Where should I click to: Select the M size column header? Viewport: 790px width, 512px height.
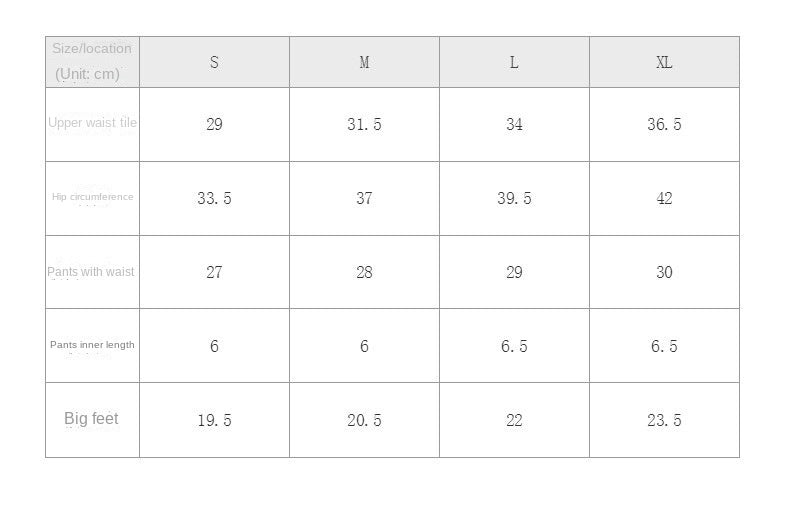point(364,62)
